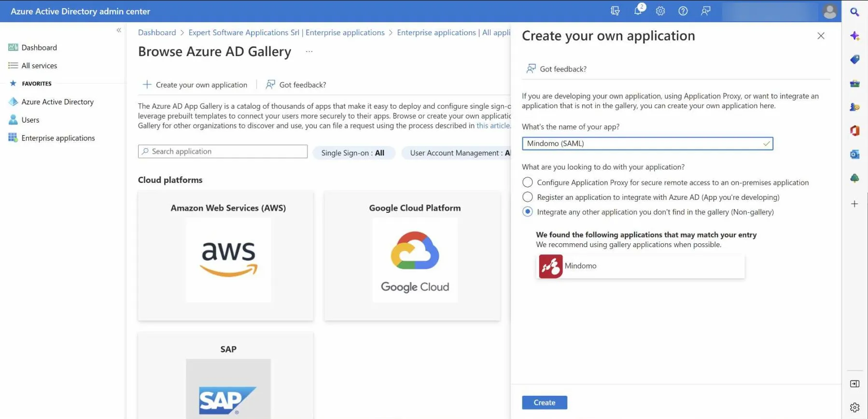Open the notifications bell icon
The width and height of the screenshot is (868, 419).
click(638, 11)
